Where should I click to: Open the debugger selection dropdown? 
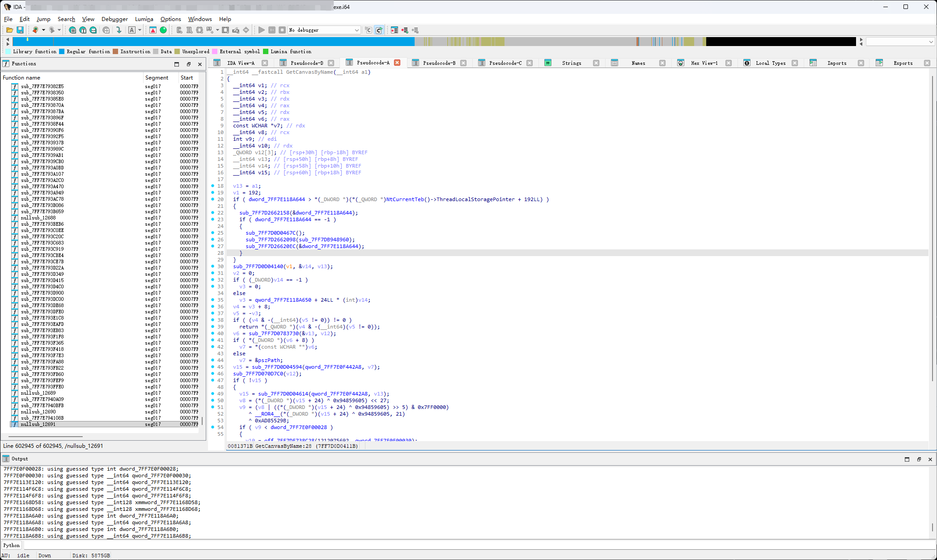tap(356, 30)
